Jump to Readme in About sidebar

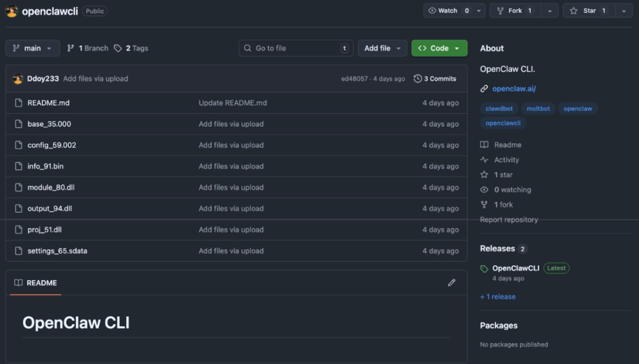coord(501,145)
